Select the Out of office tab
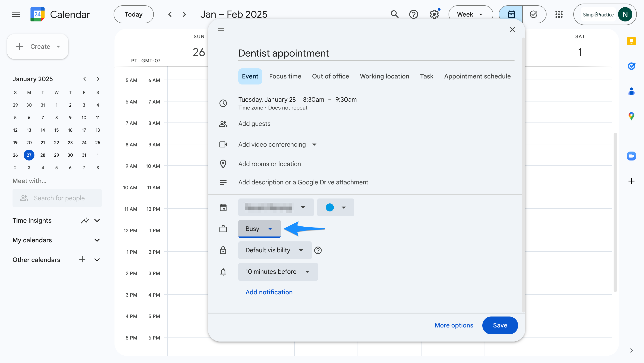 [330, 76]
